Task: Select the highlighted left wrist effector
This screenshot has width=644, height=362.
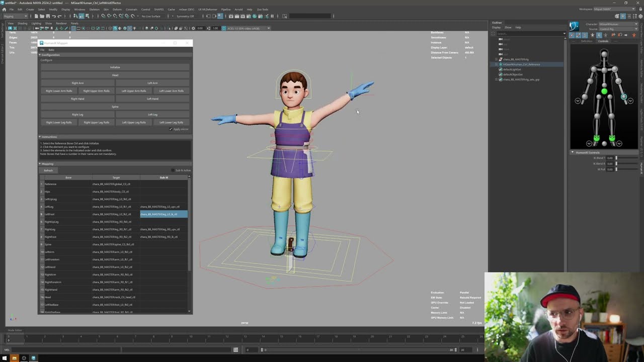Action: coord(624,97)
